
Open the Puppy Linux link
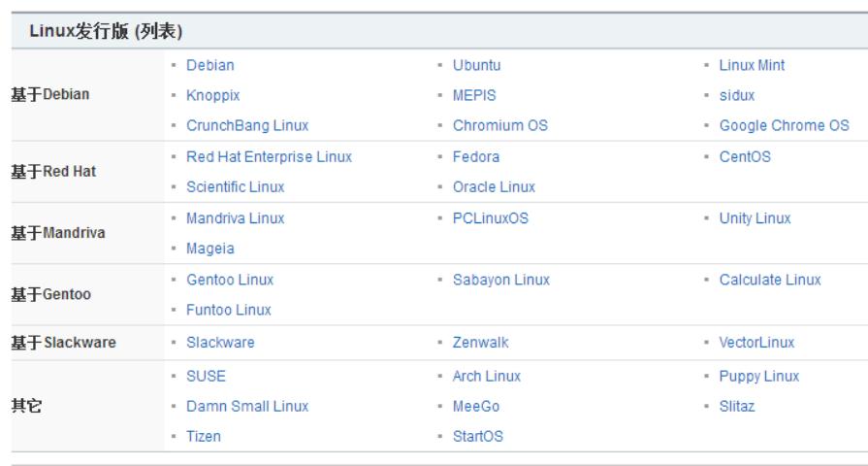pyautogui.click(x=758, y=376)
